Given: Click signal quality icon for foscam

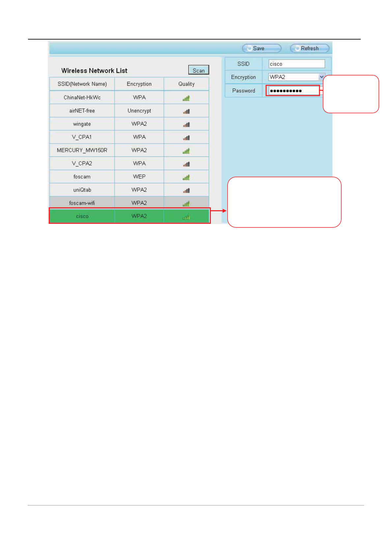Looking at the screenshot, I should (186, 177).
